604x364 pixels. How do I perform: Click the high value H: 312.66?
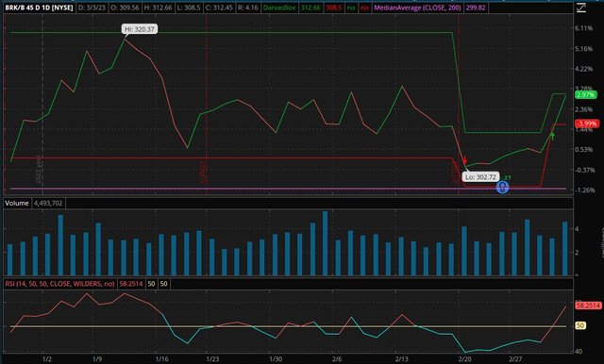158,8
